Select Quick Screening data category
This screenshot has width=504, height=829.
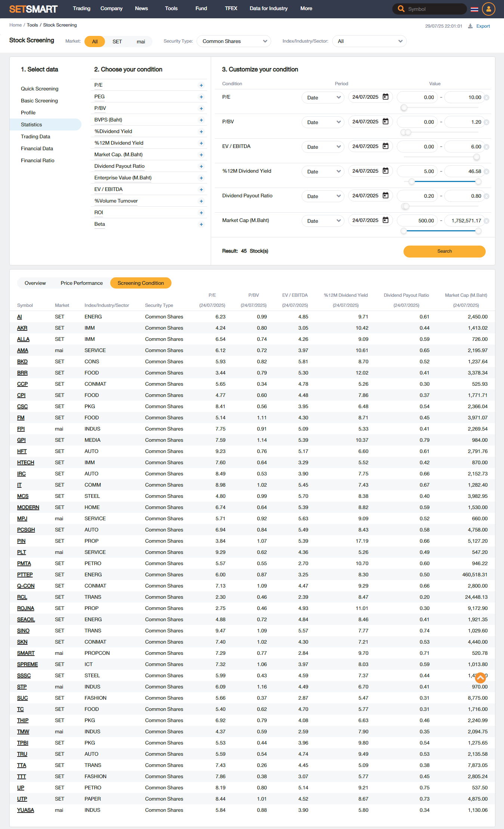40,89
